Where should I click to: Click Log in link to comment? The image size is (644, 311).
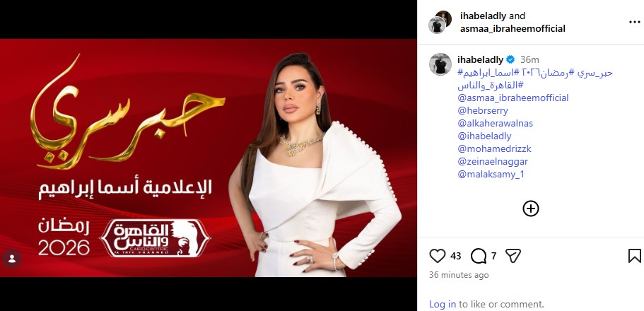click(443, 305)
